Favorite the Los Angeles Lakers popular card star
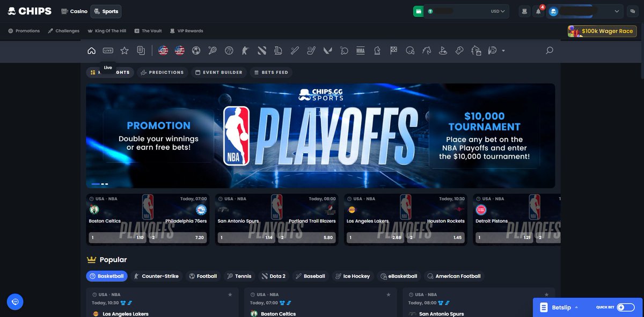 230,294
